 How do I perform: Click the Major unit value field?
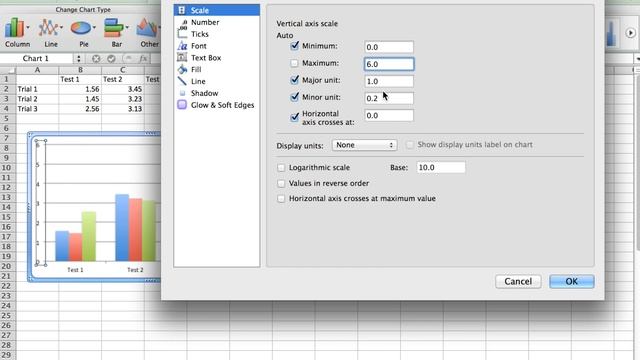(x=389, y=81)
